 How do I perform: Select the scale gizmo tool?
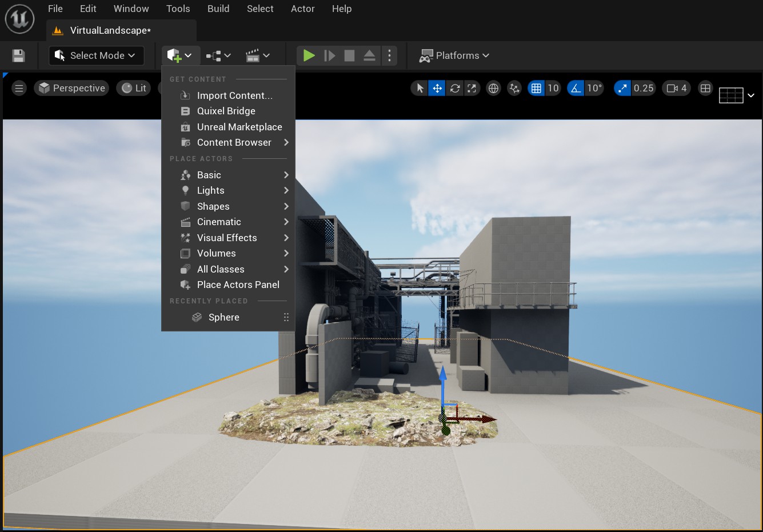click(x=472, y=88)
